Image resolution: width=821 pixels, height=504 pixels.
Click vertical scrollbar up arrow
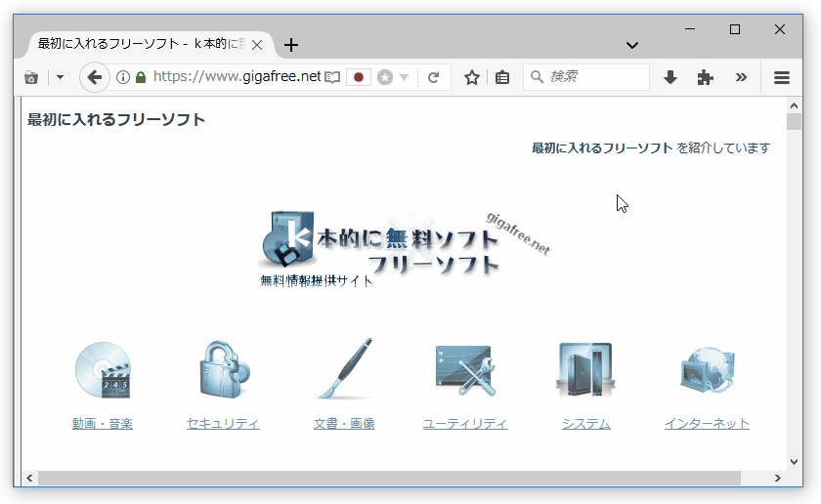(794, 105)
